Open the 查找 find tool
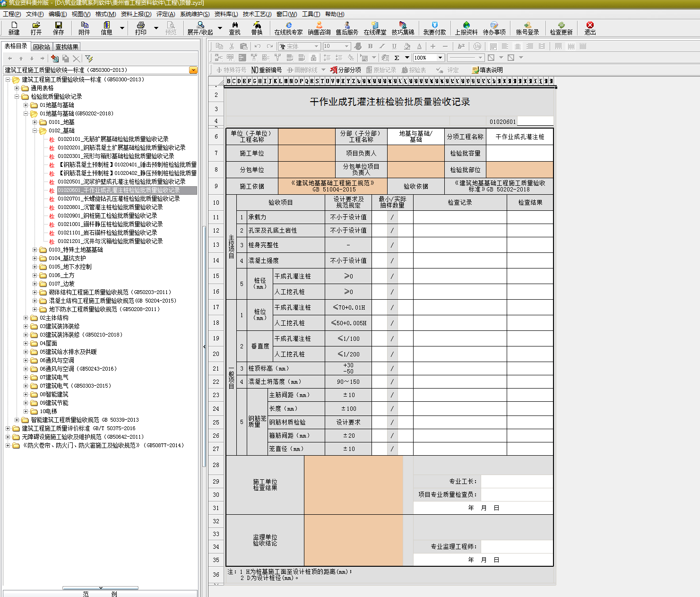The image size is (700, 597). (x=234, y=28)
